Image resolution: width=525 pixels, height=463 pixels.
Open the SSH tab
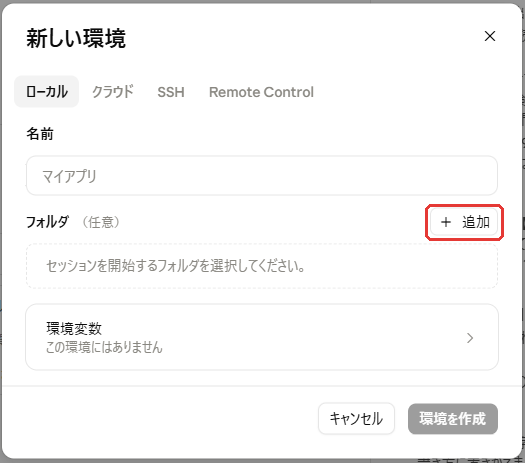(171, 92)
